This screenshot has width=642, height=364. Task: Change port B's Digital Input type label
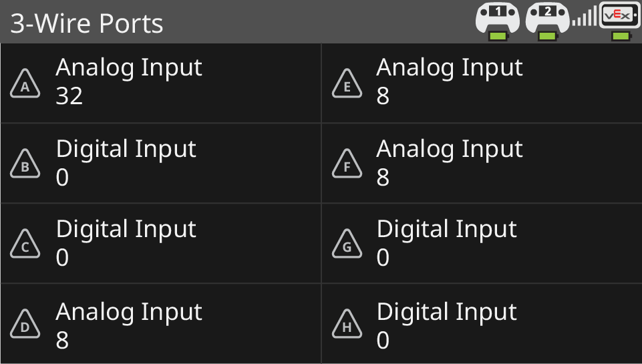coord(126,148)
